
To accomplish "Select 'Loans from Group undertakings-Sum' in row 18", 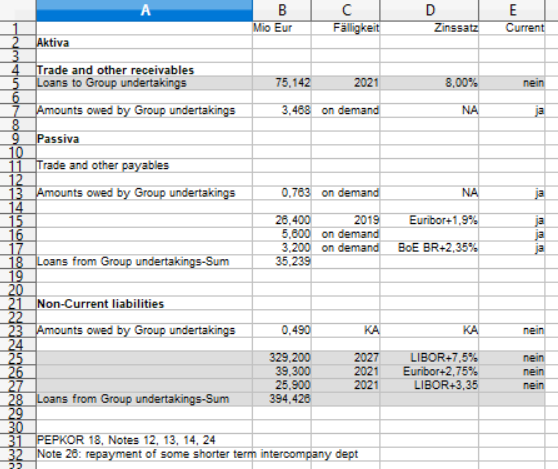I will [144, 262].
